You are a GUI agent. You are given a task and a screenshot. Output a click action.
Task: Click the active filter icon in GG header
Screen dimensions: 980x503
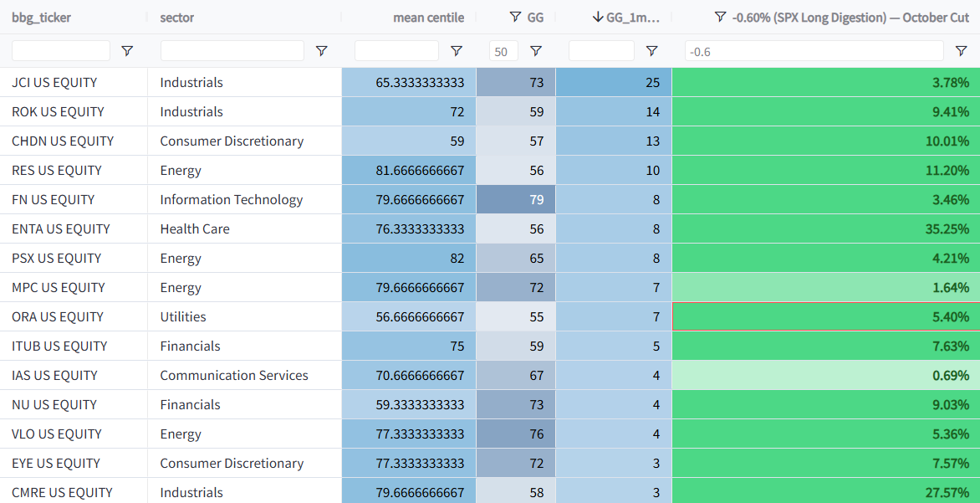click(515, 17)
